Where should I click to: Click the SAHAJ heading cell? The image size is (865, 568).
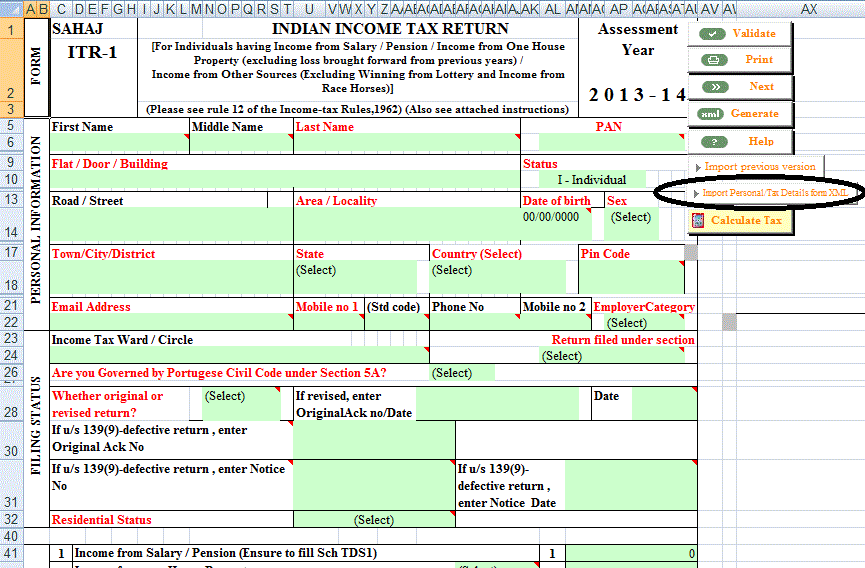click(x=78, y=29)
